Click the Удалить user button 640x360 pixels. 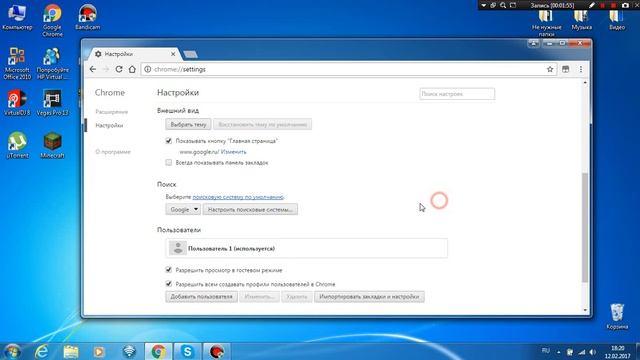pos(297,297)
